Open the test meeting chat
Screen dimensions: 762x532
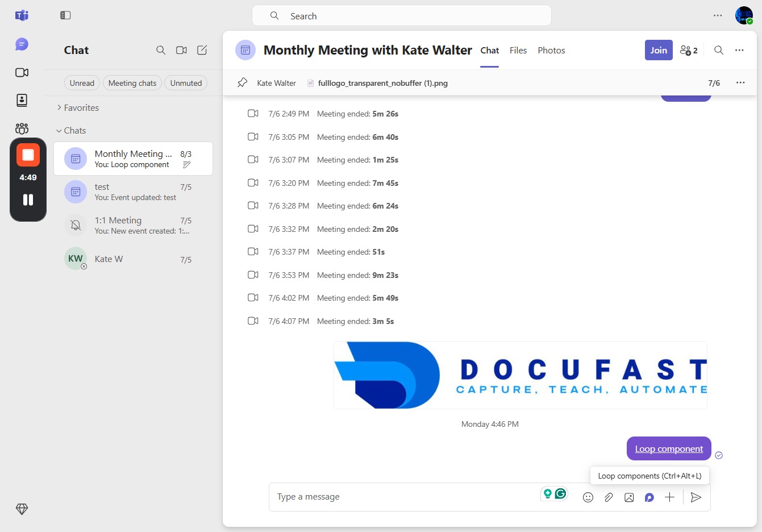click(133, 192)
